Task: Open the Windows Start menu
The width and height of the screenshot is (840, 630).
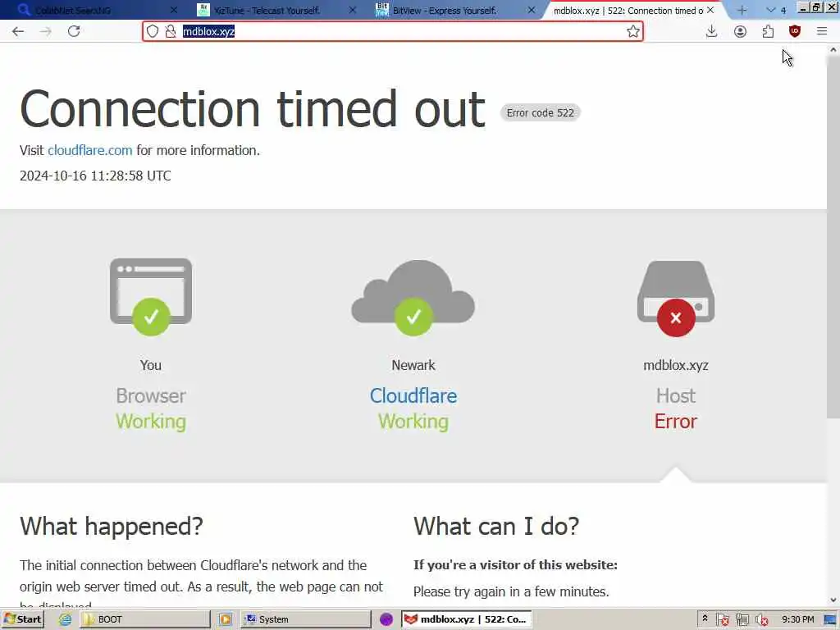Action: 22,619
